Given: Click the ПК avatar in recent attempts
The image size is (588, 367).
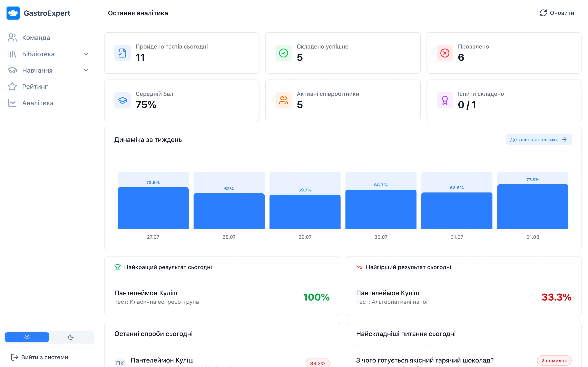Looking at the screenshot, I should (120, 363).
